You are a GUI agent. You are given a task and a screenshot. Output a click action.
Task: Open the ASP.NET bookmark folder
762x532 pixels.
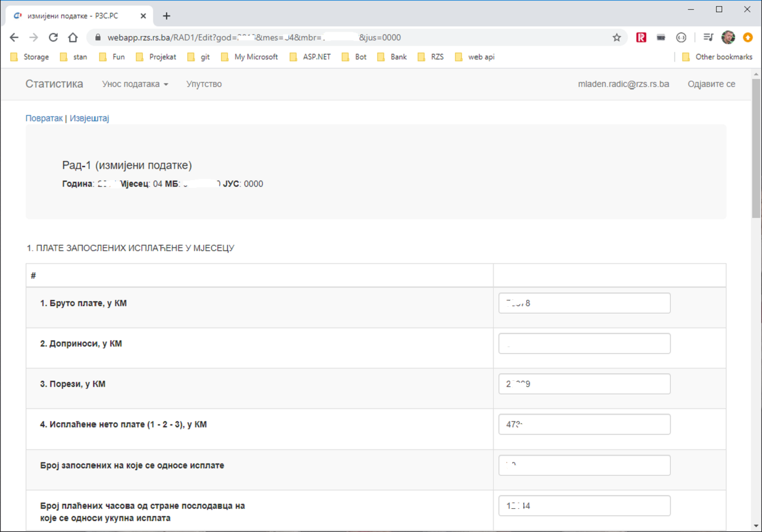click(x=311, y=57)
